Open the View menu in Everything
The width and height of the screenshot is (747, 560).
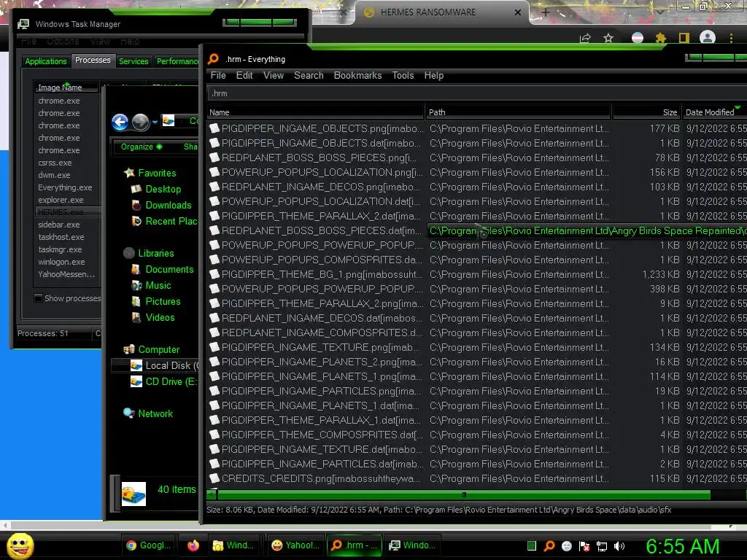pyautogui.click(x=274, y=75)
